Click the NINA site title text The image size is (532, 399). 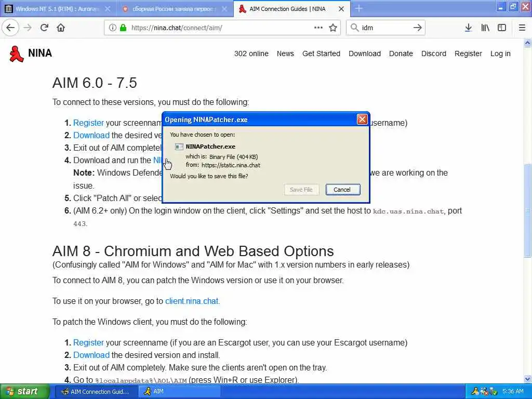[40, 53]
